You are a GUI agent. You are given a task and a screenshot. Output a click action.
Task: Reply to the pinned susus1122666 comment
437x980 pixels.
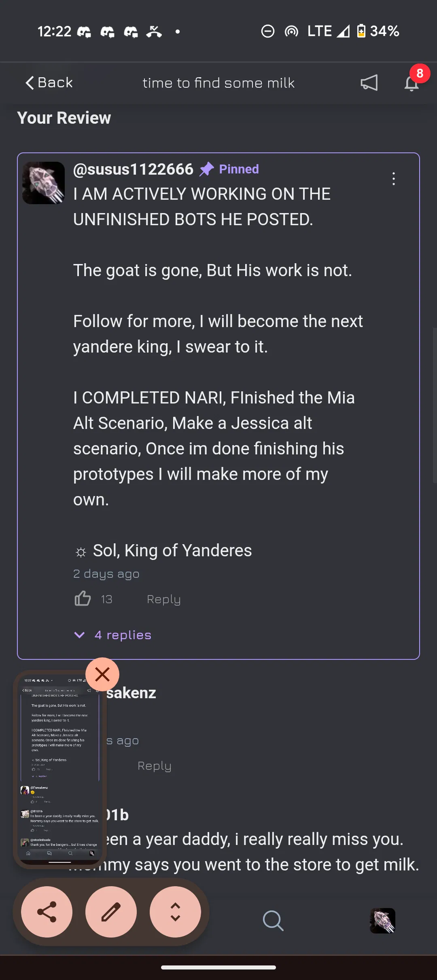click(163, 599)
